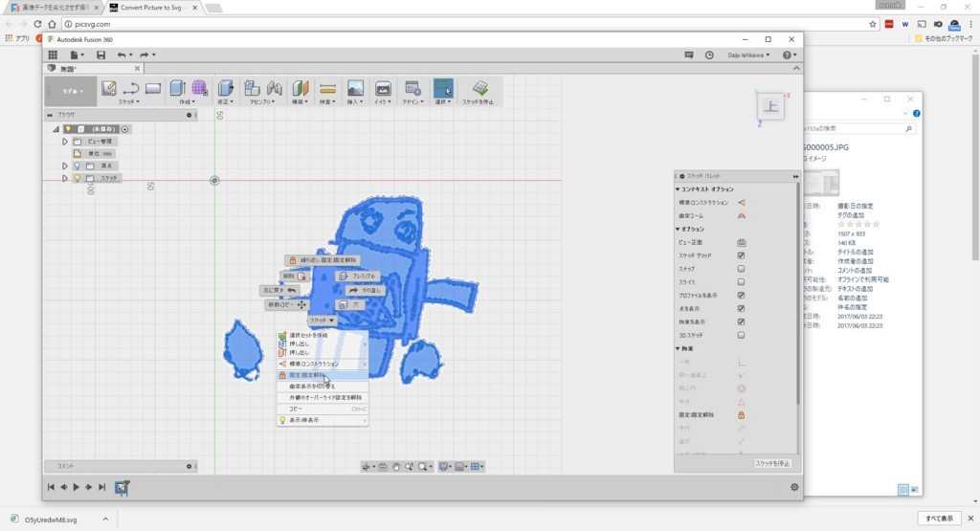Click Hole marking menu button

click(349, 305)
